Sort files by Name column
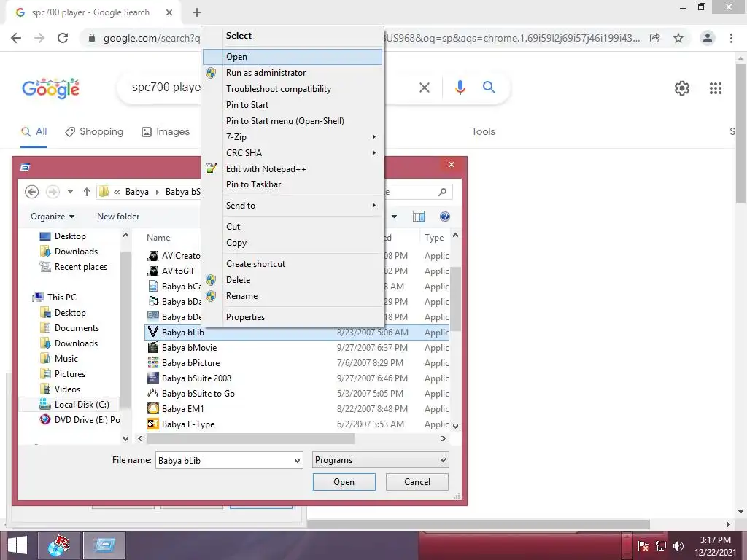This screenshot has width=747, height=560. click(x=158, y=238)
